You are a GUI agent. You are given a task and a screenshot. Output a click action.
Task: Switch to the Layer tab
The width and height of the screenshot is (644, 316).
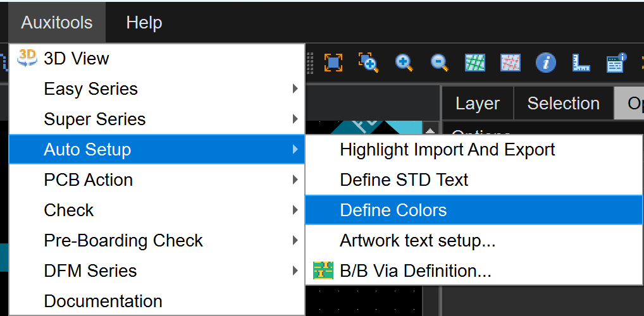[477, 104]
